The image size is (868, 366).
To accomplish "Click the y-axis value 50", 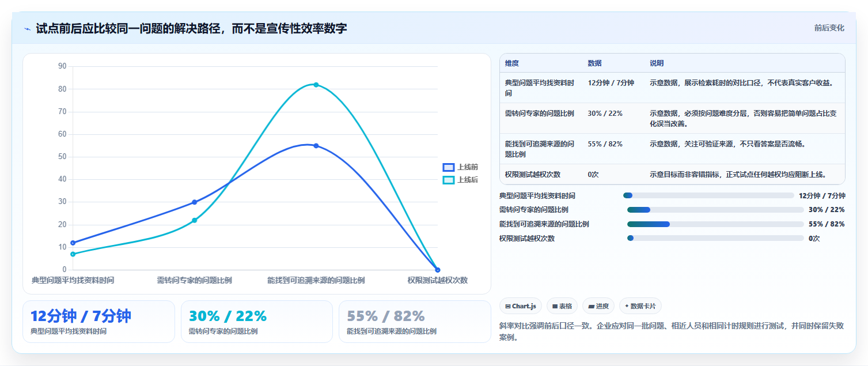I will coord(62,157).
